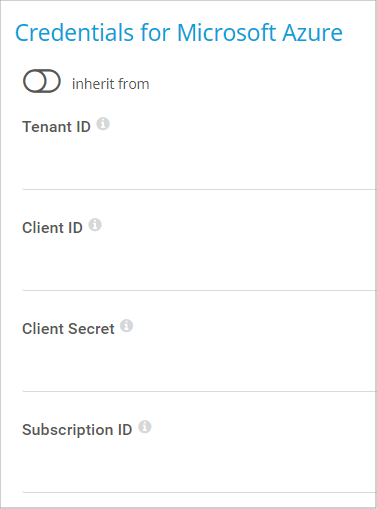Focus the Client ID text box
Image resolution: width=377 pixels, height=509 pixels.
pyautogui.click(x=199, y=266)
